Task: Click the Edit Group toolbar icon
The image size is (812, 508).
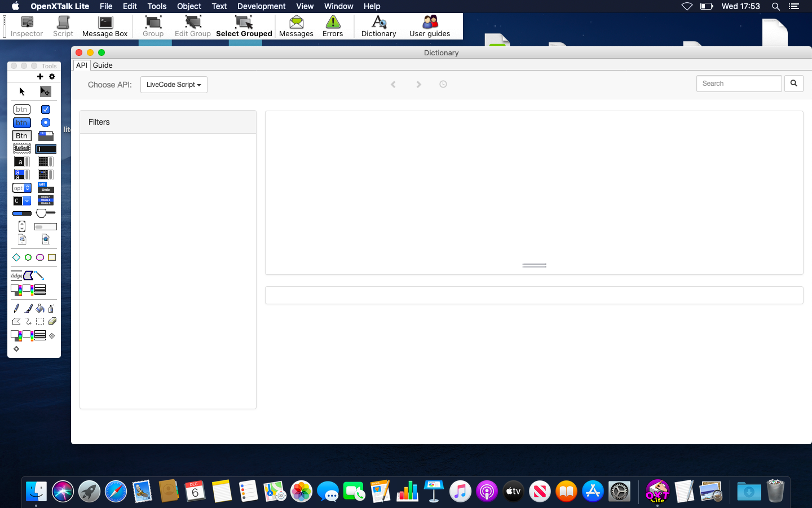Action: (193, 27)
